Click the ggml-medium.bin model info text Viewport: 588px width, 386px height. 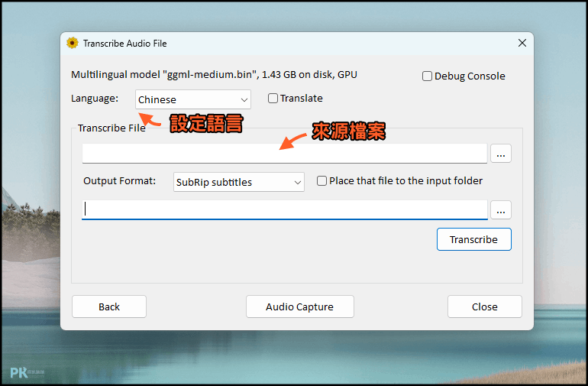[214, 75]
